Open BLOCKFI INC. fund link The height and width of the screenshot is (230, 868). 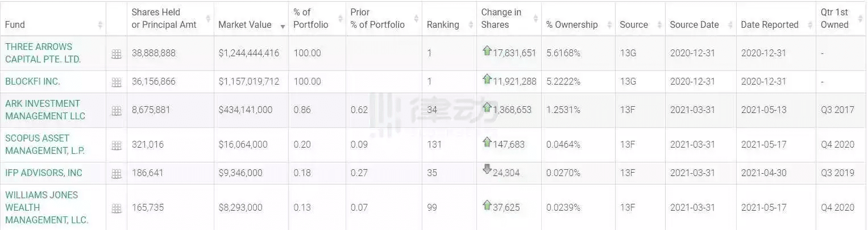tap(32, 81)
